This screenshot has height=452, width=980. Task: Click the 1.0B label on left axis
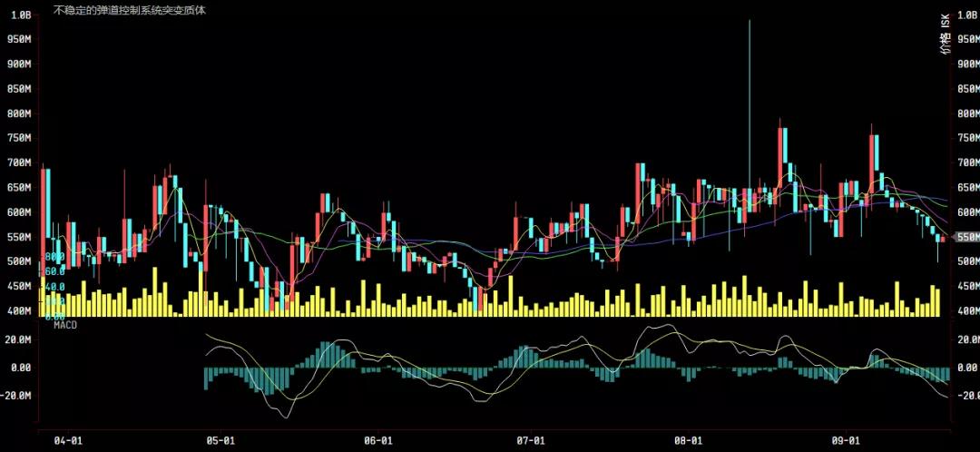(20, 15)
